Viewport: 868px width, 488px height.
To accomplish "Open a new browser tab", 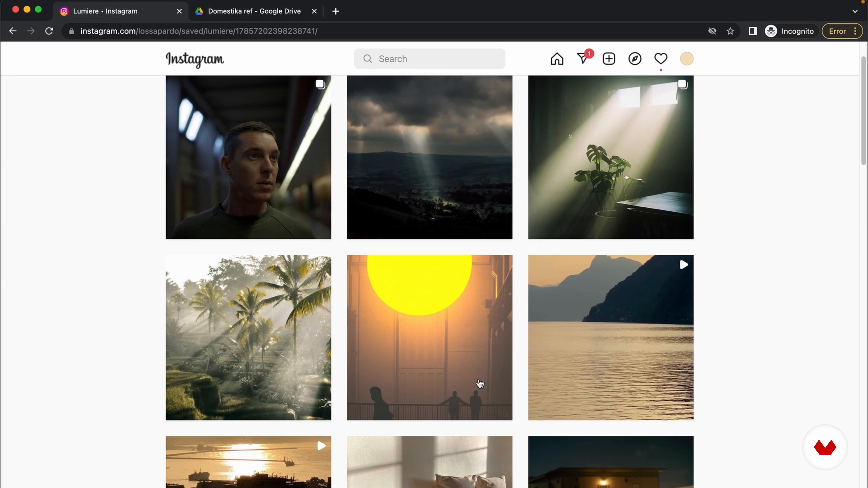I will [336, 11].
